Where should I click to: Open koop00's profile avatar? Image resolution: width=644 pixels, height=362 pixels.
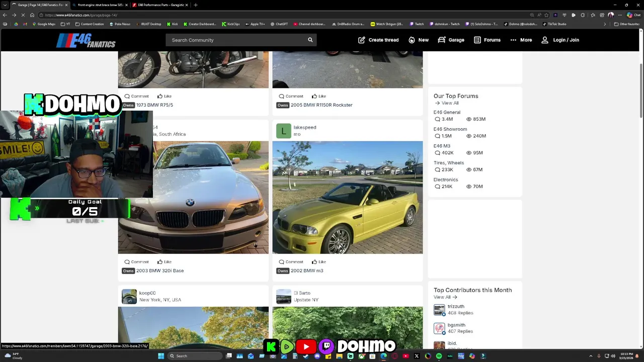point(129,296)
